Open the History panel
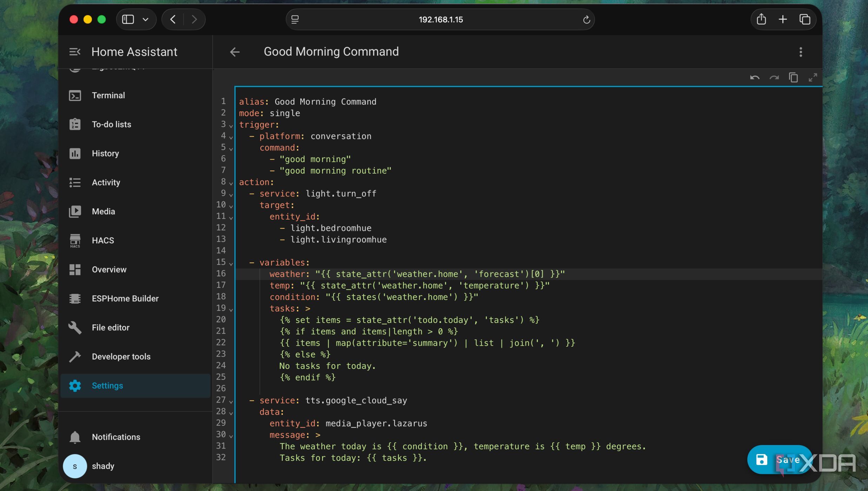868x491 pixels. click(x=135, y=154)
